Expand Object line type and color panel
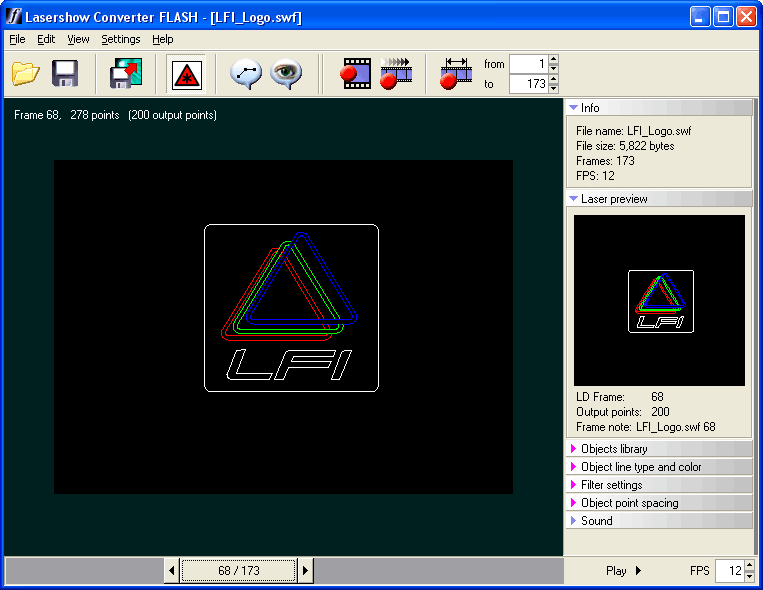The height and width of the screenshot is (590, 763). click(x=659, y=467)
